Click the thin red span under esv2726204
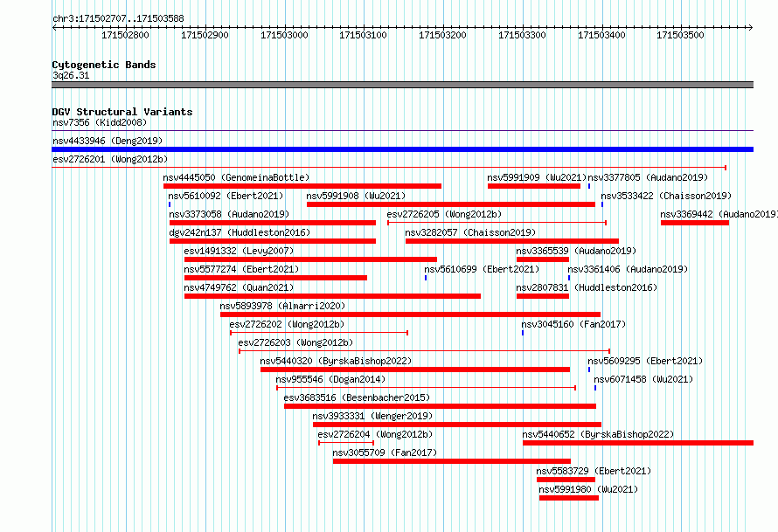This screenshot has height=532, width=778. 346,443
